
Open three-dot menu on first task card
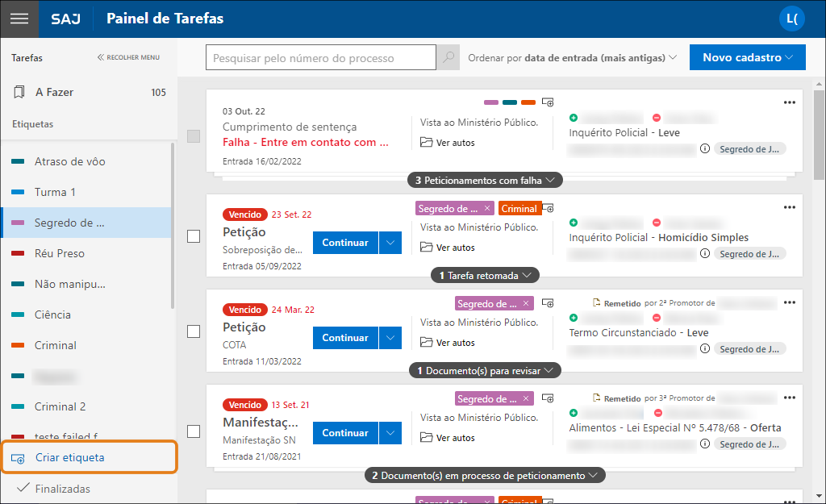pos(789,102)
